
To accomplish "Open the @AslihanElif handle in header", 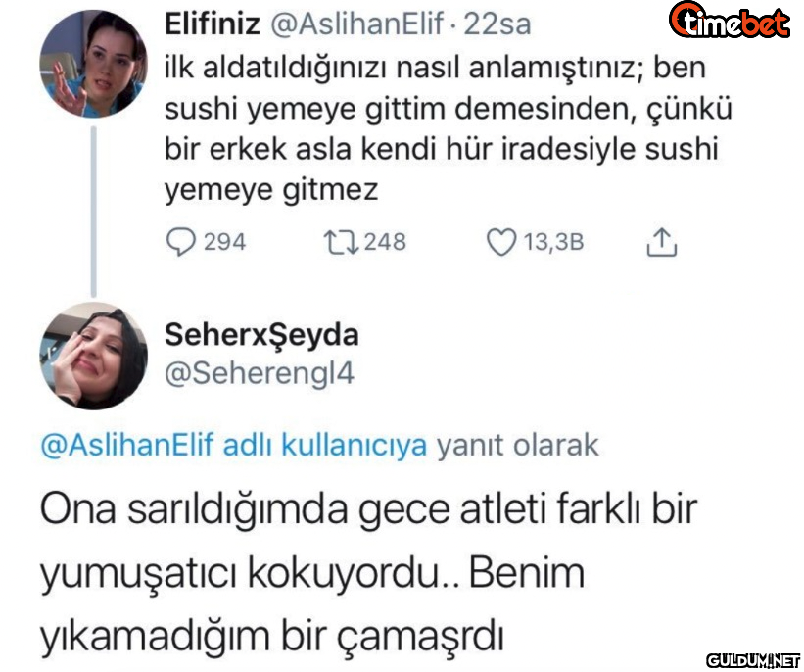I will 356,24.
